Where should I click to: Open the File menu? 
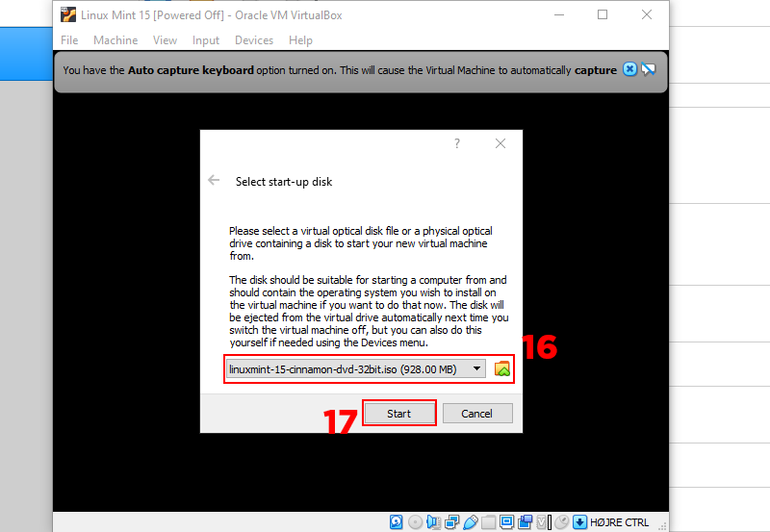coord(69,40)
